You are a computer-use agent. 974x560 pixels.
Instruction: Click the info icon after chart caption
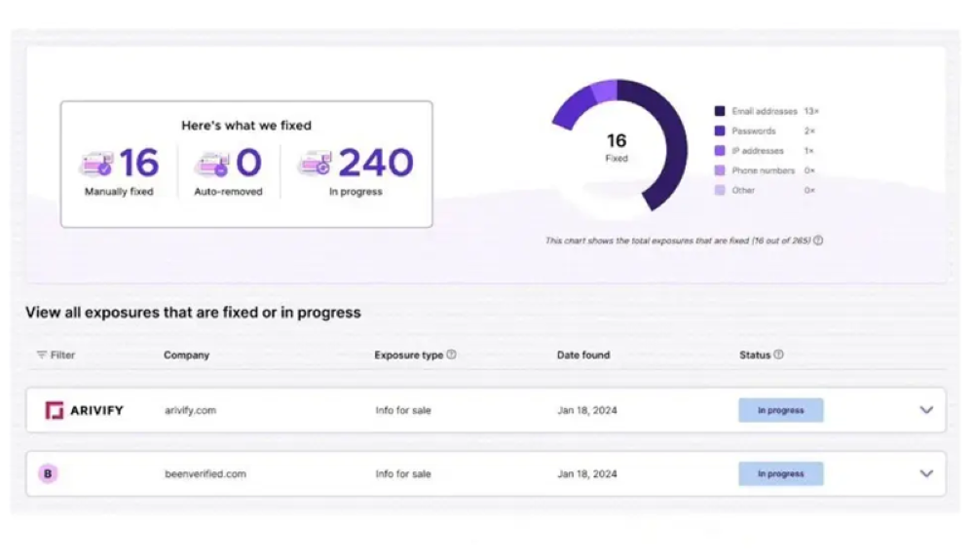point(818,241)
